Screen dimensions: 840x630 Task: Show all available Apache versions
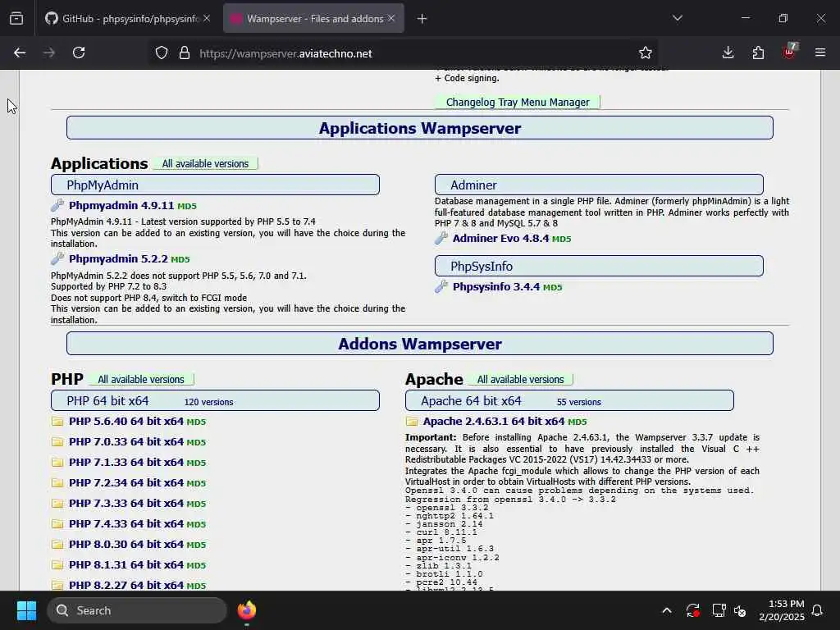tap(520, 380)
